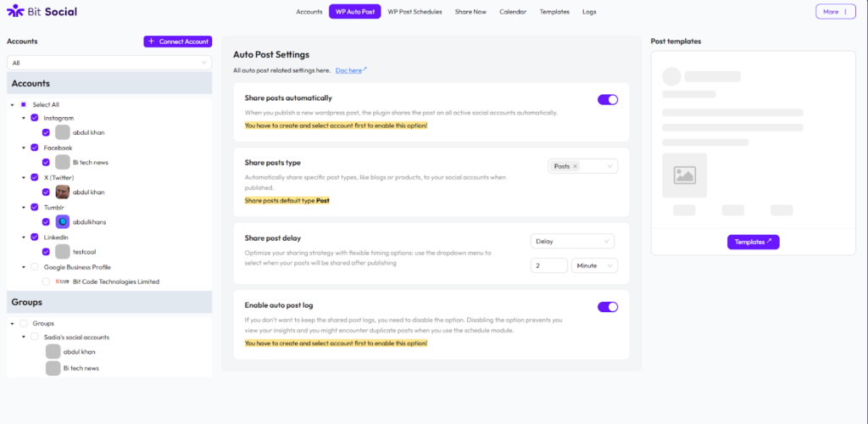
Task: Click the LinkedIn testcool account avatar
Action: tap(62, 252)
